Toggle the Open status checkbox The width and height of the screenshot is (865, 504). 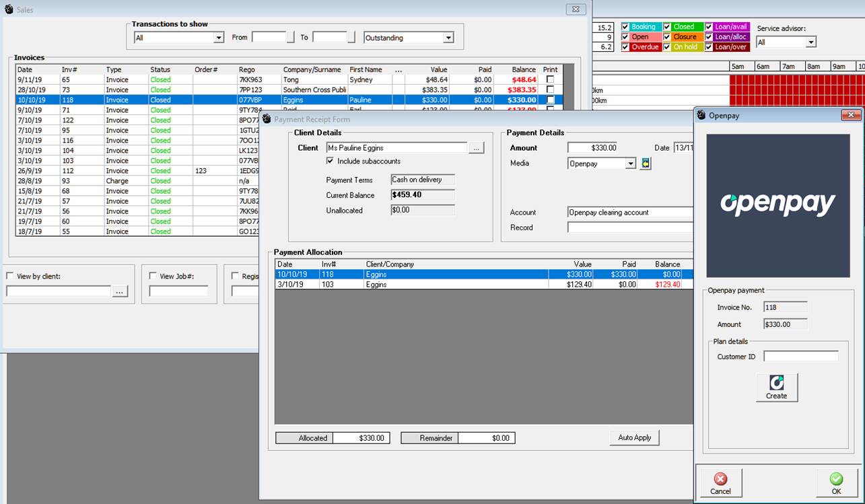625,37
